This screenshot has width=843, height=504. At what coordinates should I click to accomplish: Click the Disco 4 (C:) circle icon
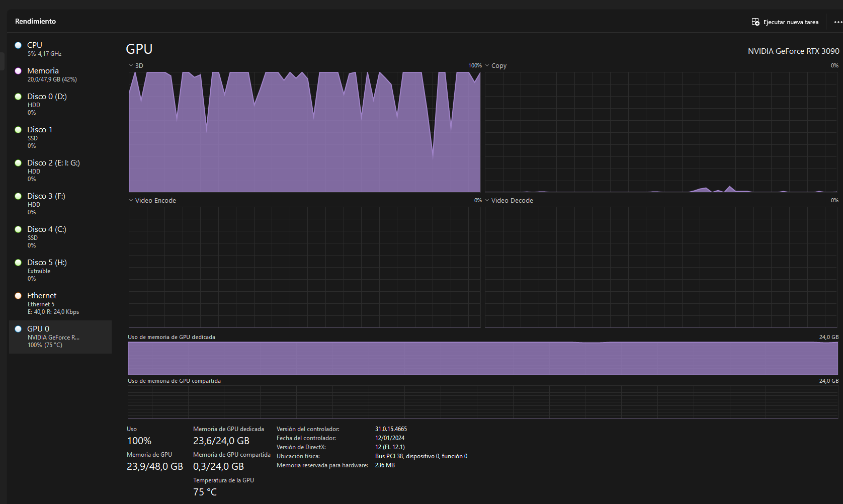click(x=18, y=229)
